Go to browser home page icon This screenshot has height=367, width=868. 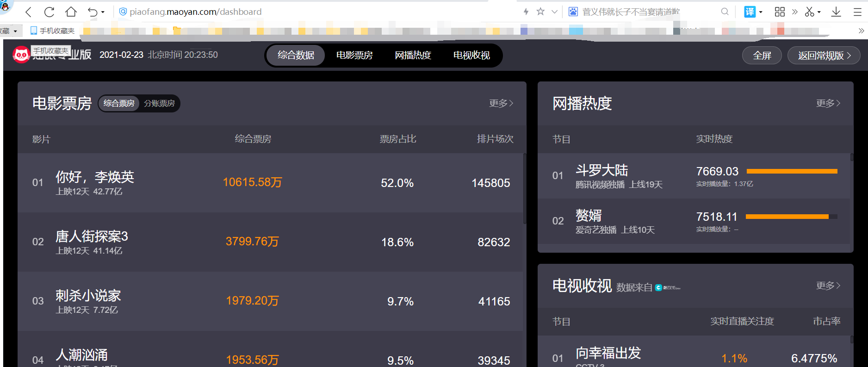coord(71,12)
